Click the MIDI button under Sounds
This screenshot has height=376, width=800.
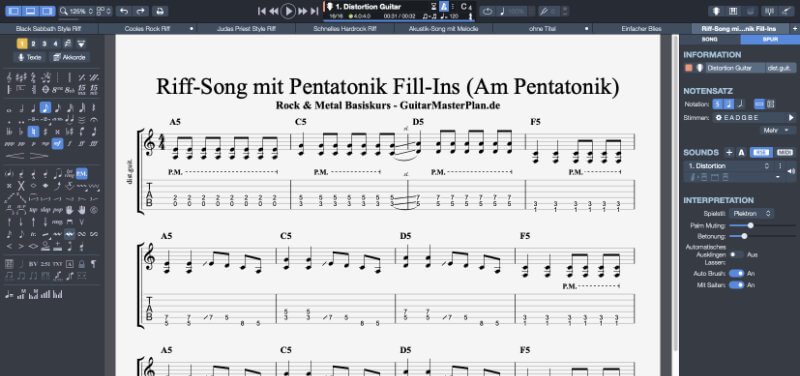(x=785, y=153)
